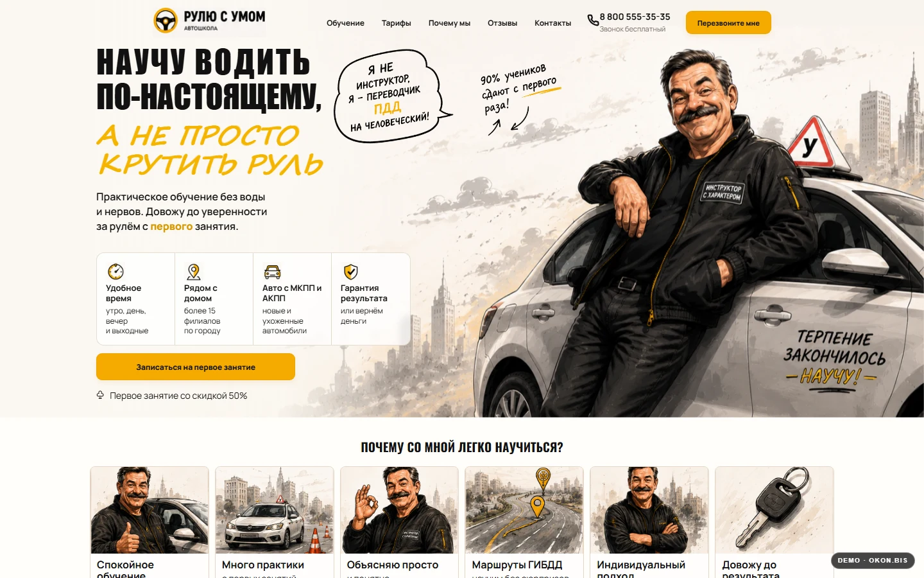Open the Обучение menu item

pos(345,23)
